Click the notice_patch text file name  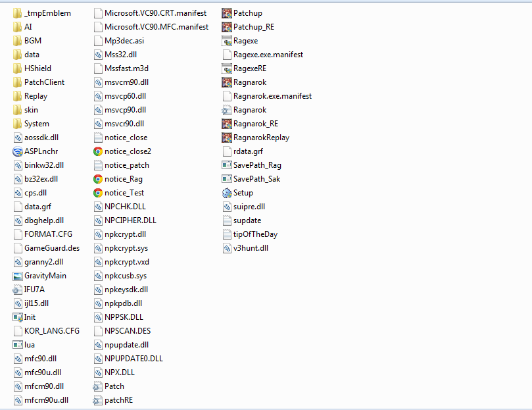pyautogui.click(x=127, y=165)
